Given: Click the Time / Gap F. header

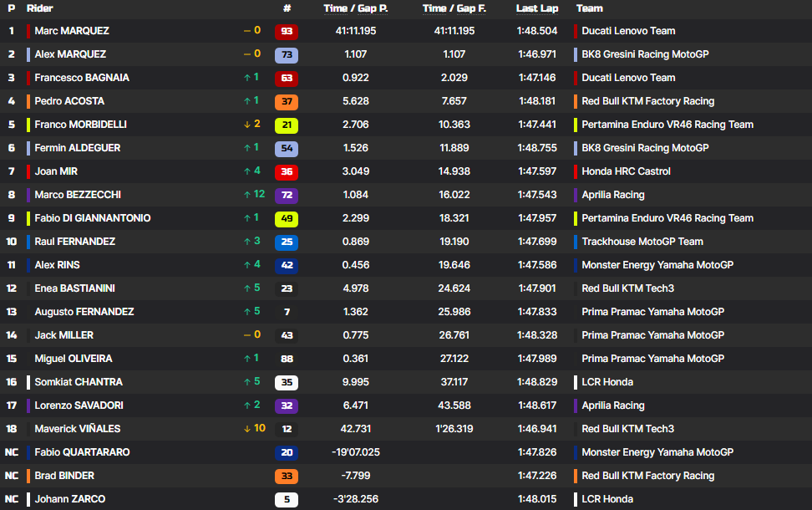Looking at the screenshot, I should 454,8.
